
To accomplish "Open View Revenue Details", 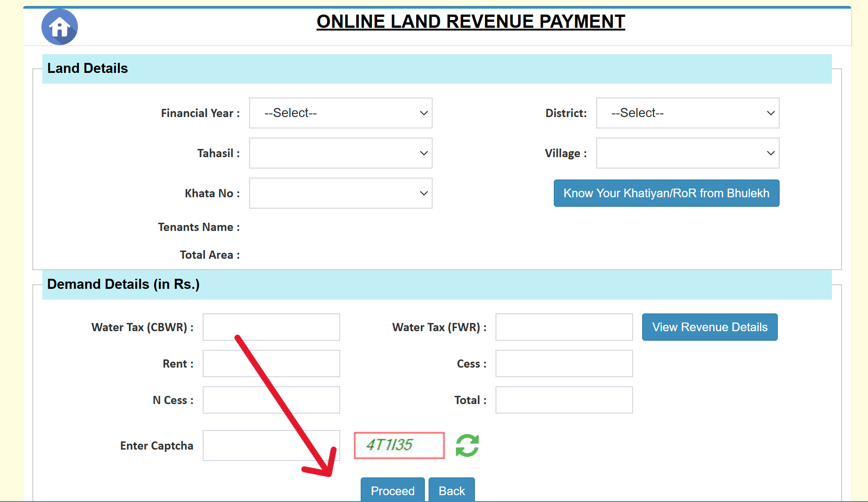I will [x=710, y=327].
